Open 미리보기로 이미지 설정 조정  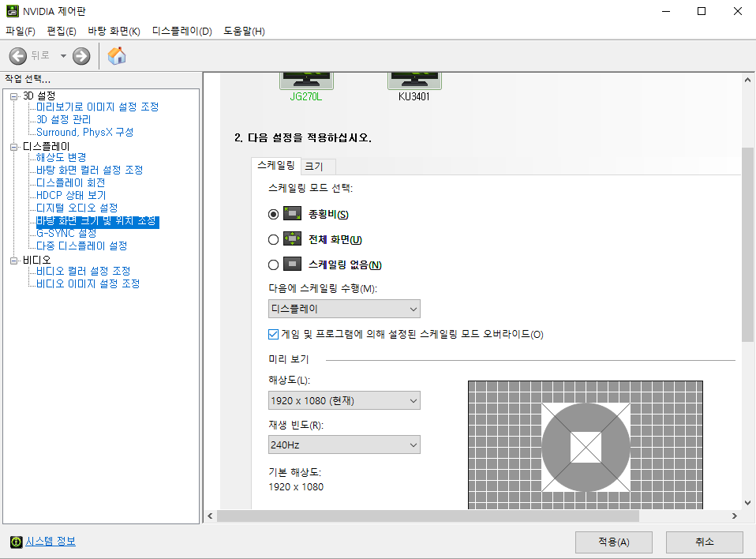point(97,107)
